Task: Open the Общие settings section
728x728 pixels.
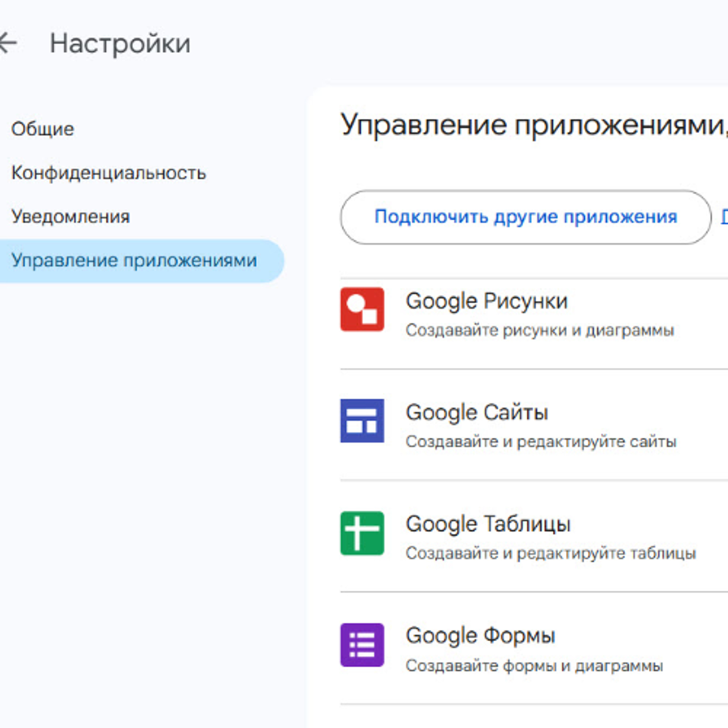Action: 42,129
